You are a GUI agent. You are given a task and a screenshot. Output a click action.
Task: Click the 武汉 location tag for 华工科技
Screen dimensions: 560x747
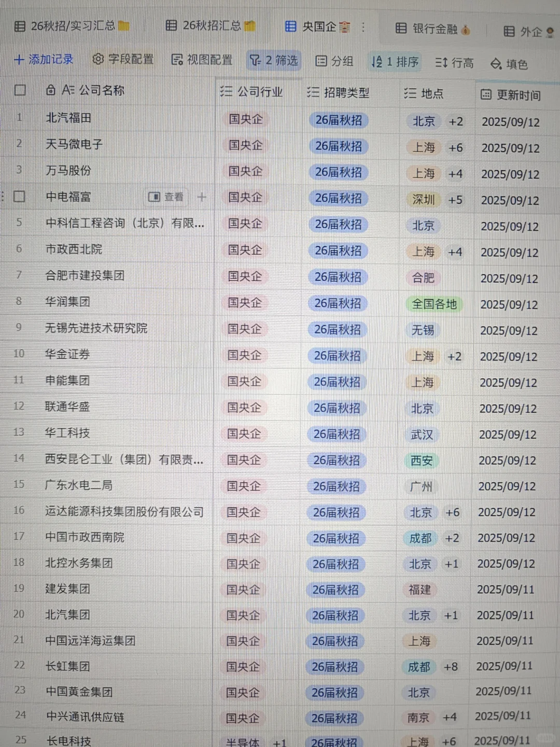click(x=422, y=434)
